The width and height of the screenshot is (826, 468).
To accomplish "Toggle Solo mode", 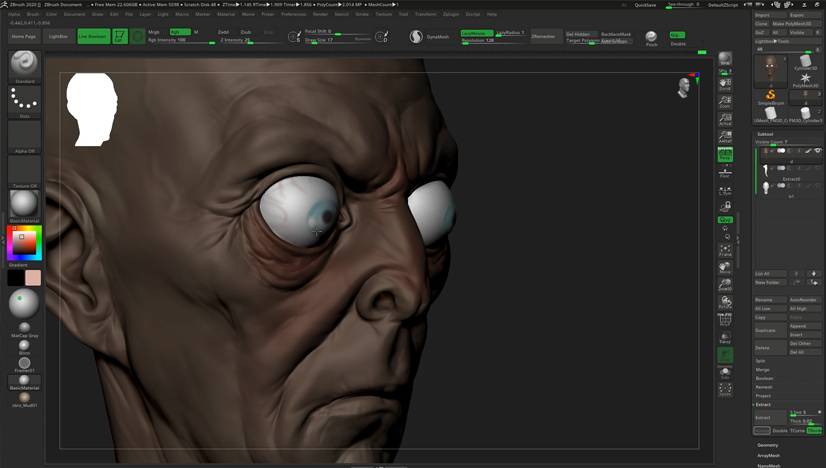I will (x=725, y=372).
